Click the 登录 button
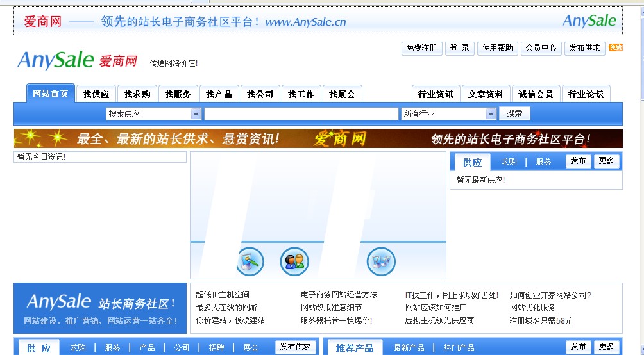644x355 pixels. [460, 48]
